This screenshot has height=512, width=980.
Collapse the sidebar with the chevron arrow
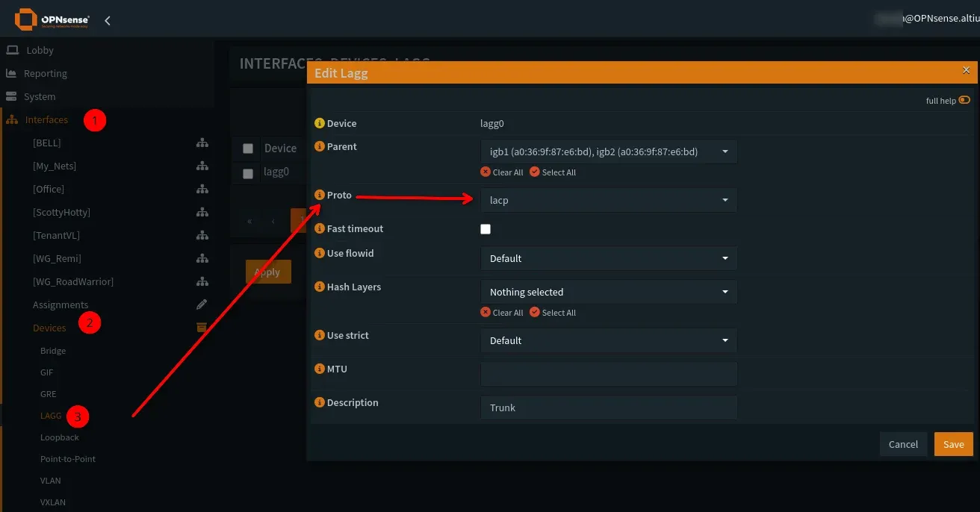(108, 20)
